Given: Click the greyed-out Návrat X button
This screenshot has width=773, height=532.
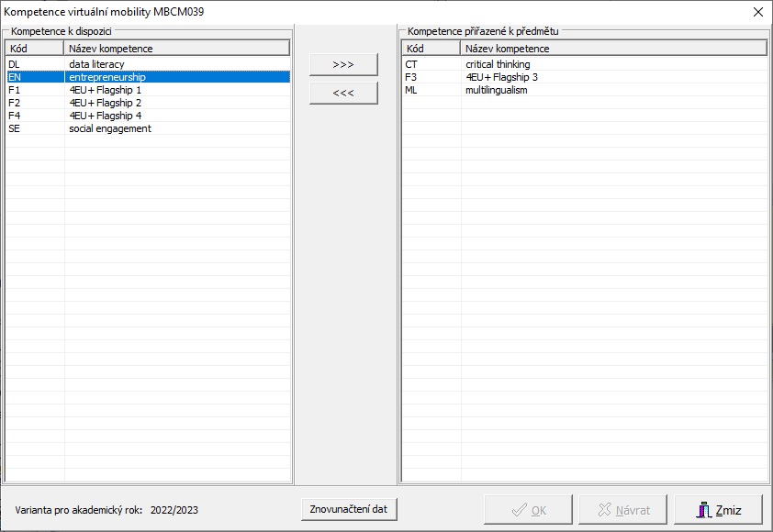Looking at the screenshot, I should [623, 510].
